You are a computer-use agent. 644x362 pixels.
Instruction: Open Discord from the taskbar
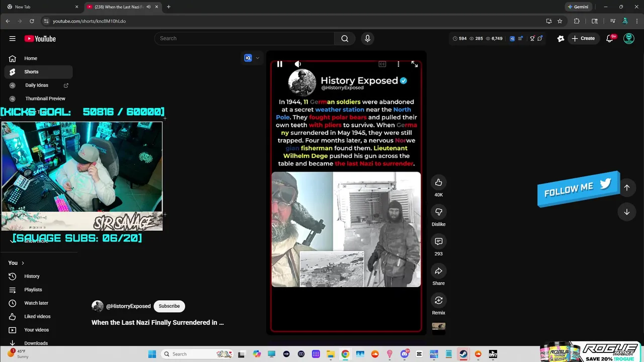click(x=405, y=354)
